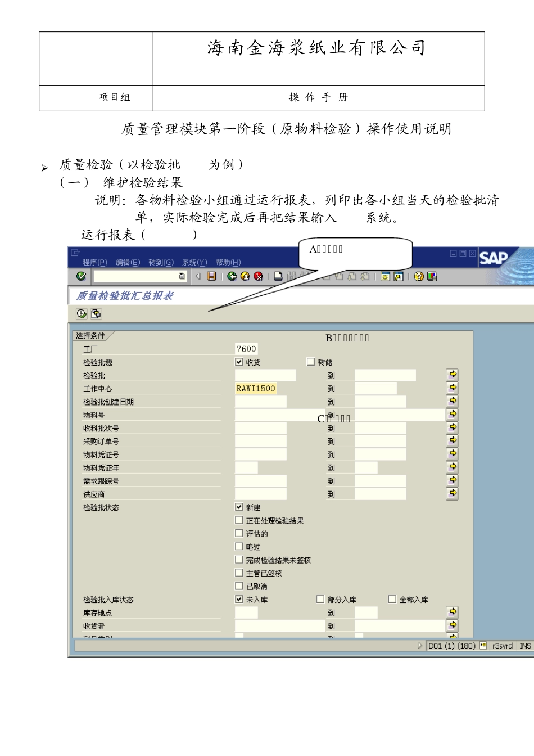Expand status bar with the triangle arrow
The height and width of the screenshot is (756, 534).
click(x=420, y=646)
